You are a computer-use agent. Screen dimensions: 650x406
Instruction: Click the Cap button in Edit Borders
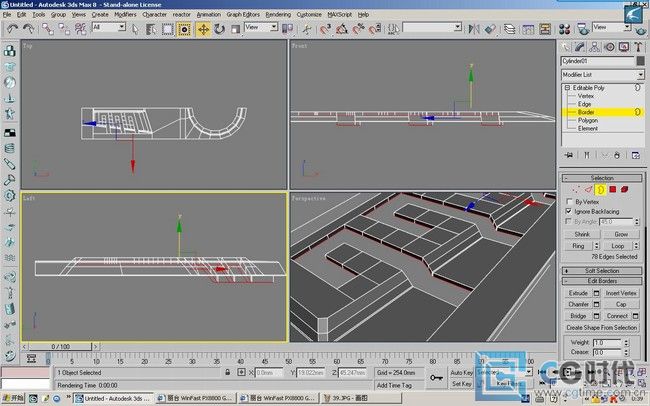[x=621, y=304]
